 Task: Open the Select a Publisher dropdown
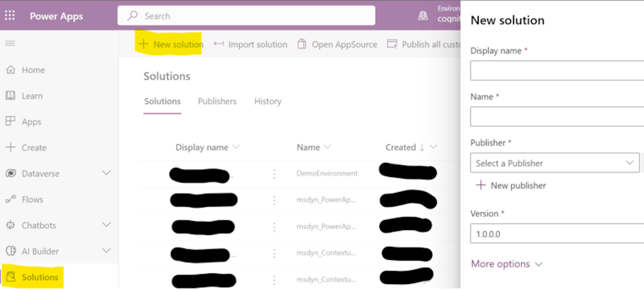click(x=555, y=163)
